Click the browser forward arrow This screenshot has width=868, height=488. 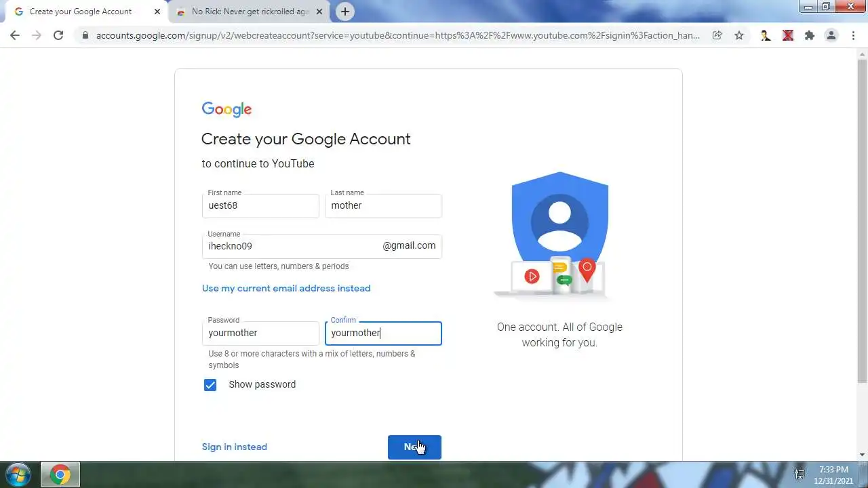pyautogui.click(x=37, y=35)
